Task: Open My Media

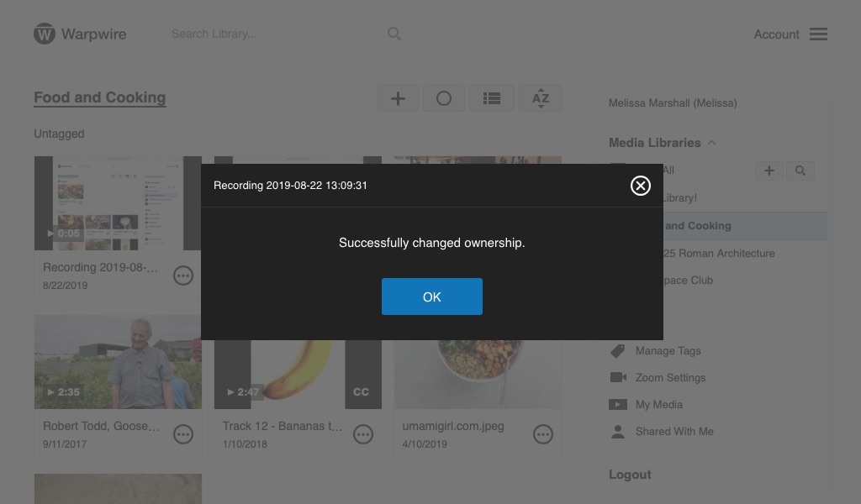Action: tap(659, 405)
